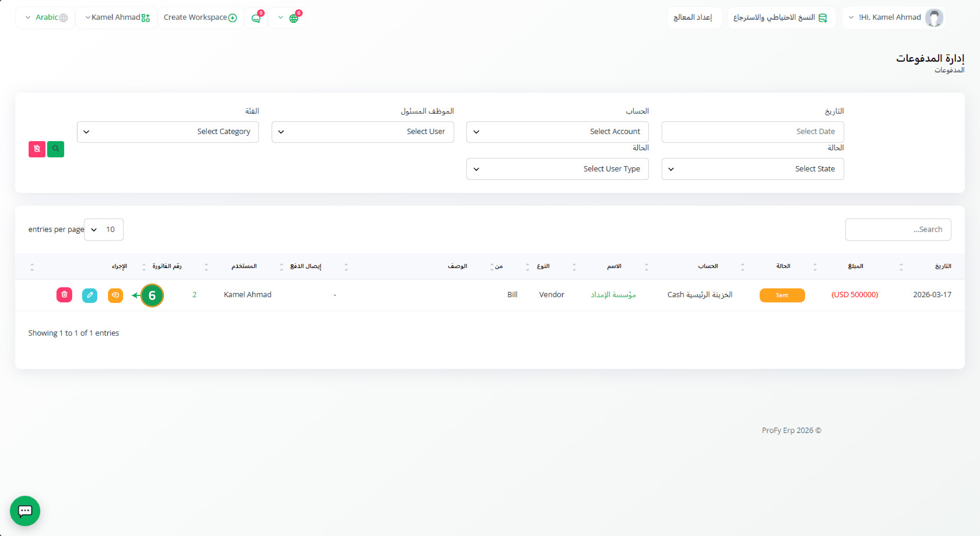Delete the payment using trash icon
This screenshot has height=536, width=980.
[x=64, y=295]
